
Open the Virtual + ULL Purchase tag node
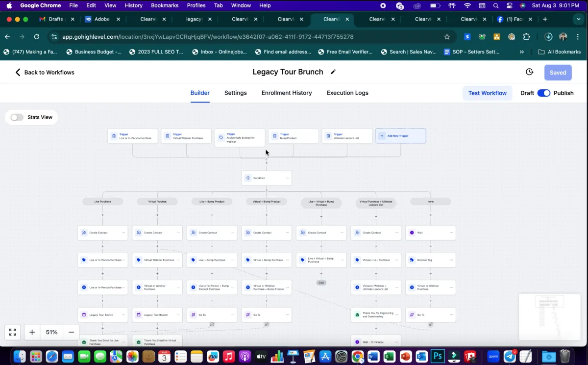[376, 260]
